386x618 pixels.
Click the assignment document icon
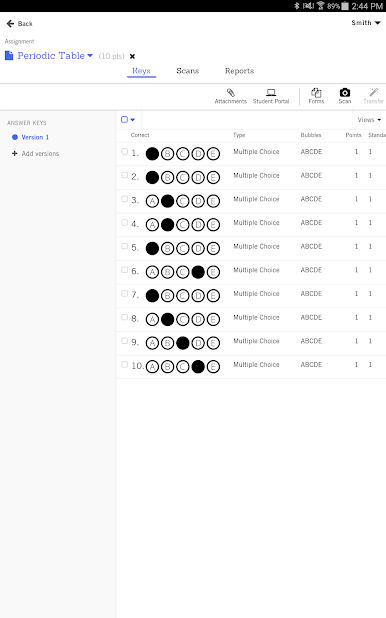(x=9, y=56)
